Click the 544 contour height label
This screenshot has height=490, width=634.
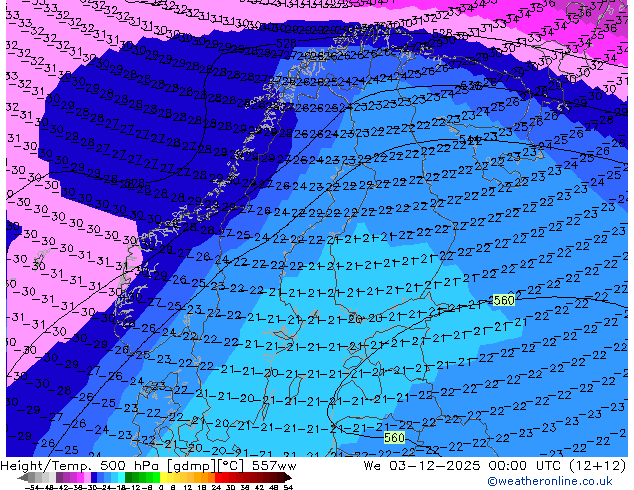point(470,139)
